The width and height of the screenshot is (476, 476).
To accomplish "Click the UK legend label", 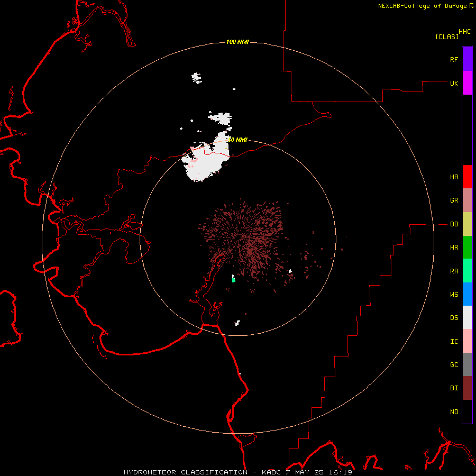I will pyautogui.click(x=454, y=83).
